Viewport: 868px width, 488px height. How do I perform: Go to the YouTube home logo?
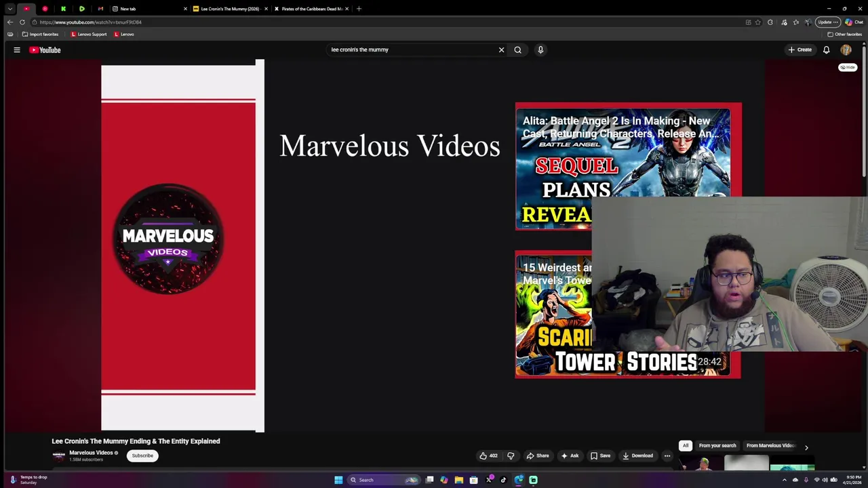point(45,49)
